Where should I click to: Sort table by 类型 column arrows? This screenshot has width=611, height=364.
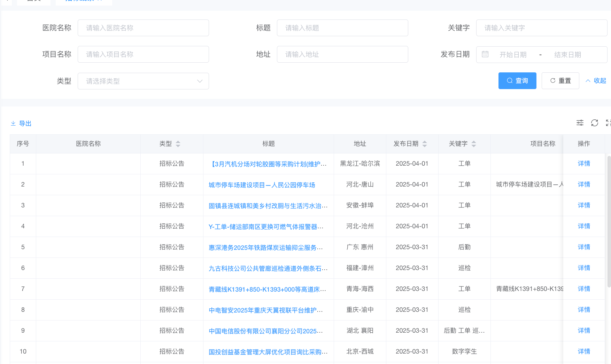[x=178, y=144]
